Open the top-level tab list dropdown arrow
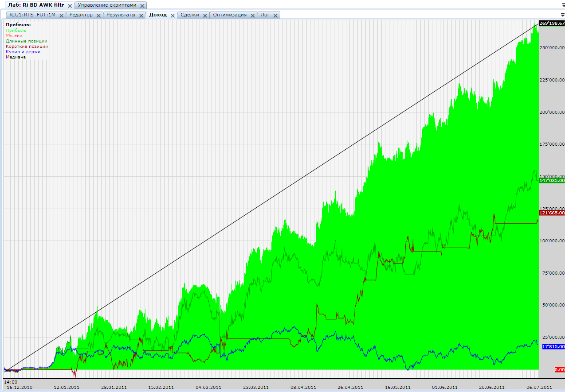The height and width of the screenshot is (392, 565). click(x=562, y=4)
